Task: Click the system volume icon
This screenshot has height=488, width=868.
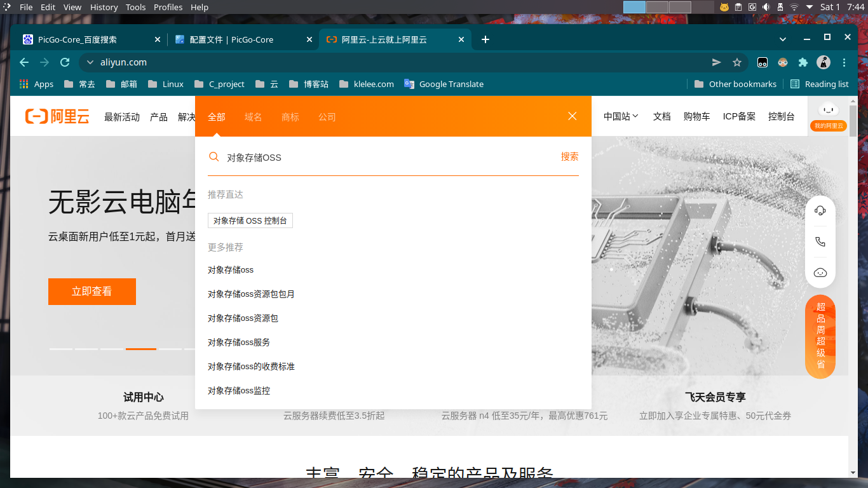Action: click(766, 7)
